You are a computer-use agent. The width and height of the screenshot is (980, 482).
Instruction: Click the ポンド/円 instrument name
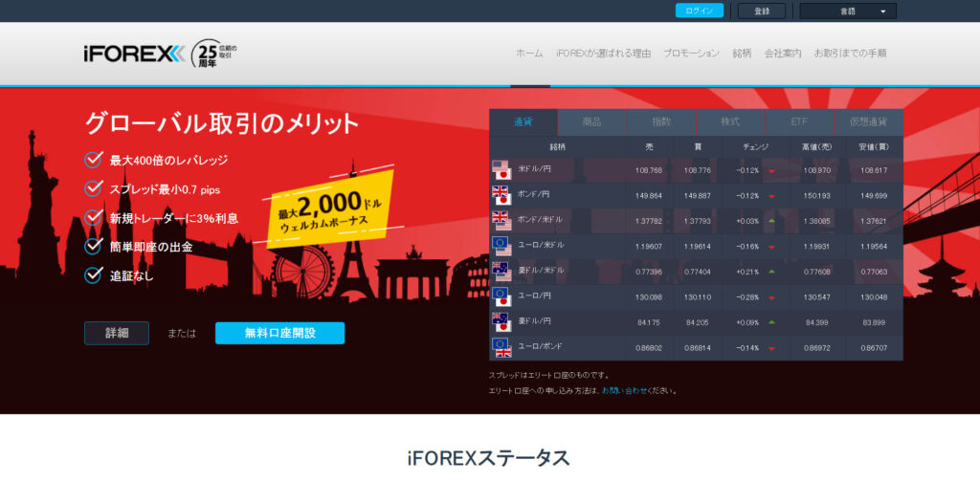534,195
